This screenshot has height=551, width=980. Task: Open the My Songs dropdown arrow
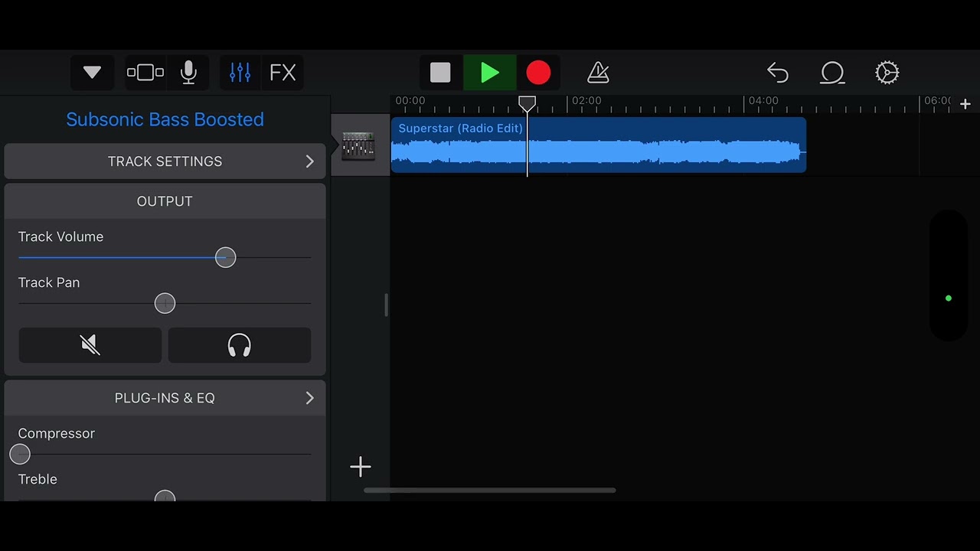(x=93, y=73)
